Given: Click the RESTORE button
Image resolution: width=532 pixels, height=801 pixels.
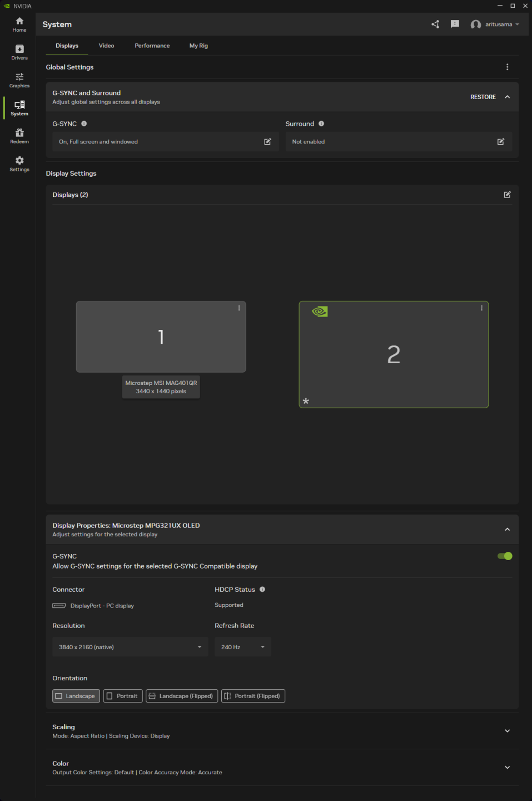Looking at the screenshot, I should [483, 97].
